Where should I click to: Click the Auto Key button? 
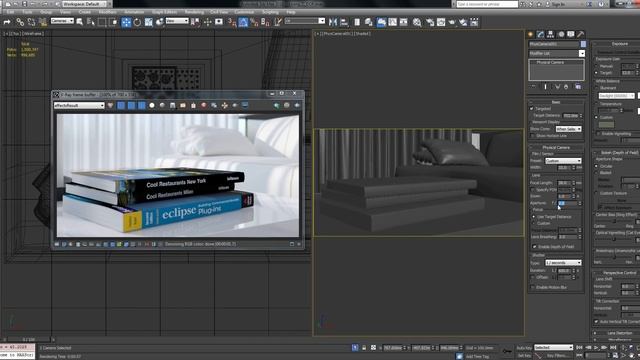(x=524, y=348)
